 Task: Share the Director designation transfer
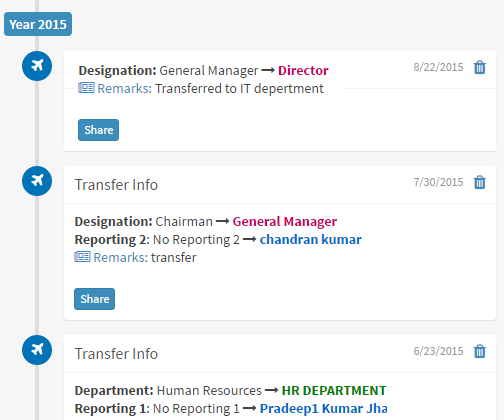coord(98,130)
